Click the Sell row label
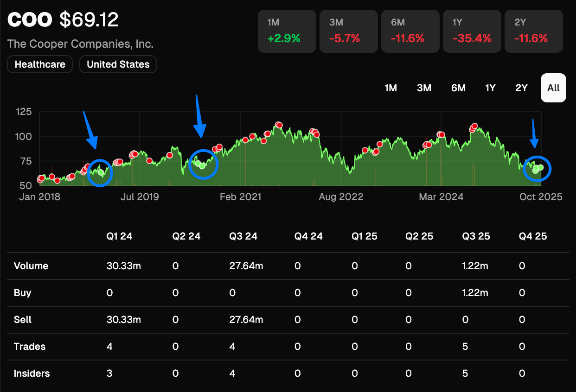Viewport: 576px width, 392px height. tap(23, 320)
